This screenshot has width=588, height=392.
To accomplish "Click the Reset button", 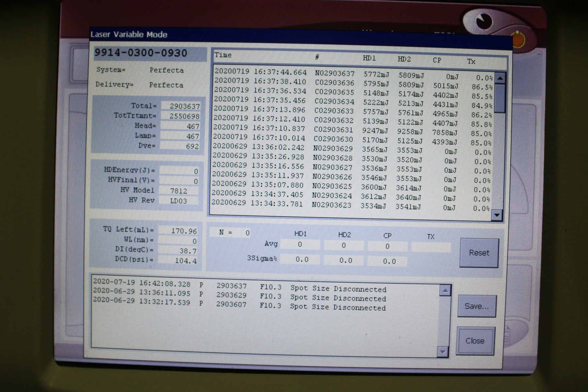I will (479, 253).
